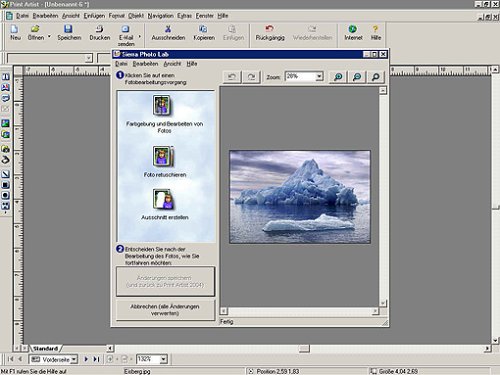The height and width of the screenshot is (375, 500).
Task: Click the Neu icon in Print Artist toolbar
Action: tap(15, 29)
